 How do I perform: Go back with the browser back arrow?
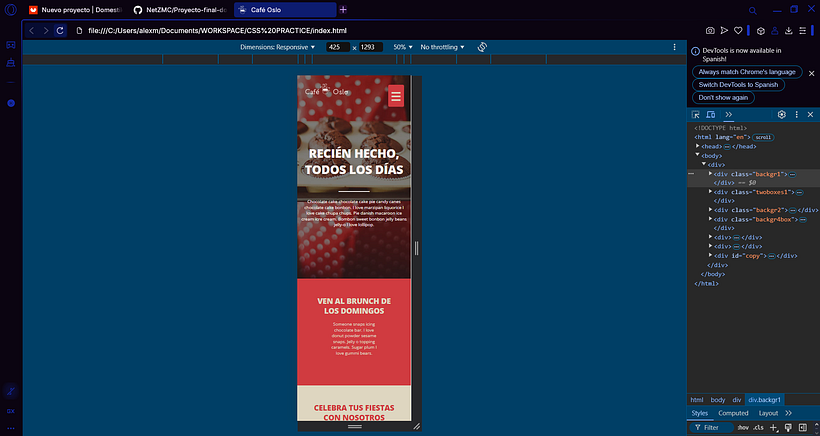click(31, 31)
